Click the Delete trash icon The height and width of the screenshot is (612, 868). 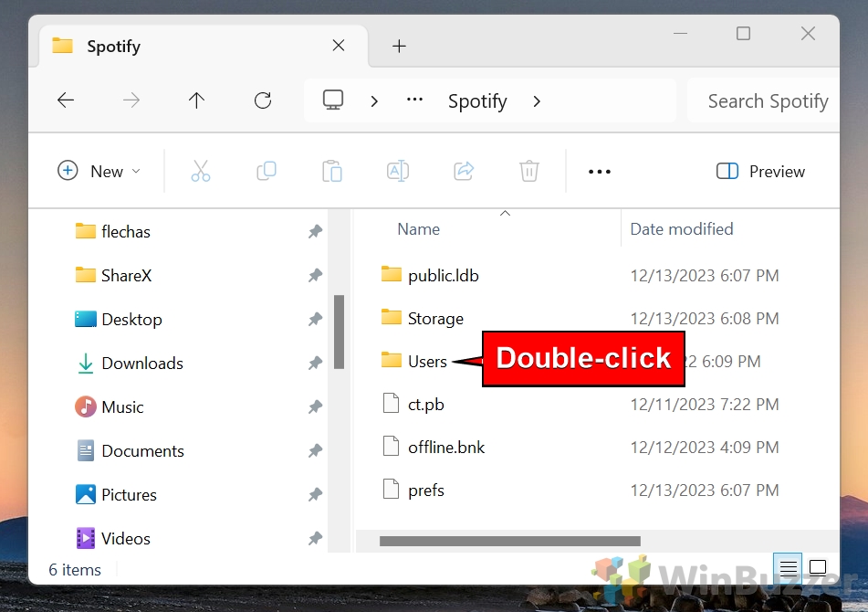(x=529, y=171)
